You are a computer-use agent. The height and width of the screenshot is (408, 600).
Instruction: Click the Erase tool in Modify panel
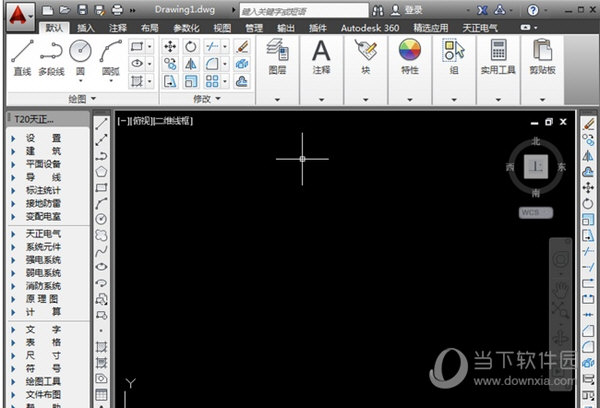point(242,47)
